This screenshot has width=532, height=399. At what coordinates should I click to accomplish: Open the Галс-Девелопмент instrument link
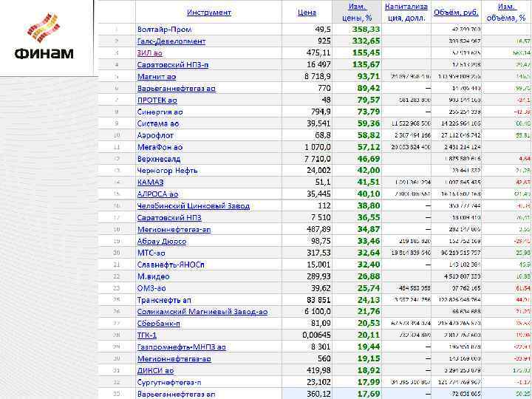coord(171,41)
